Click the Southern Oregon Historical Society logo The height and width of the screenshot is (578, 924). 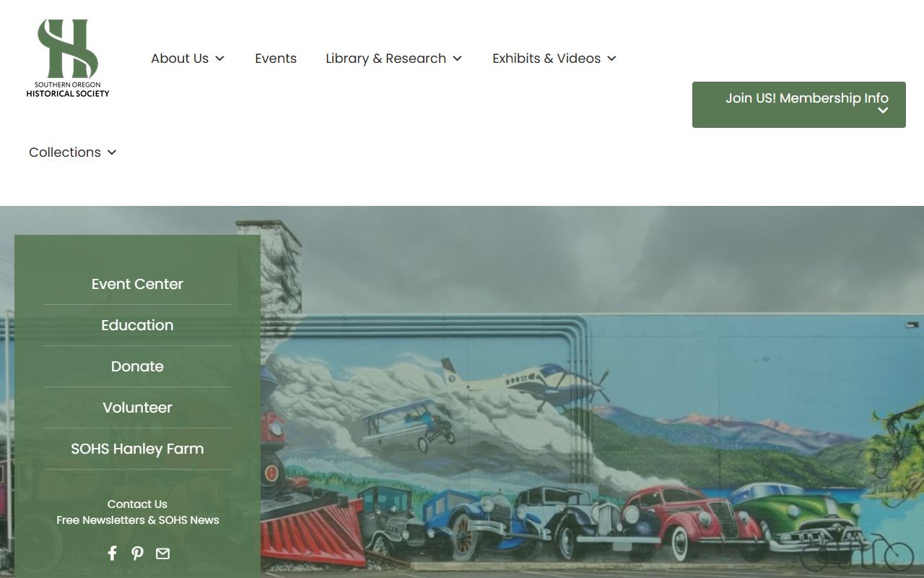pos(68,58)
